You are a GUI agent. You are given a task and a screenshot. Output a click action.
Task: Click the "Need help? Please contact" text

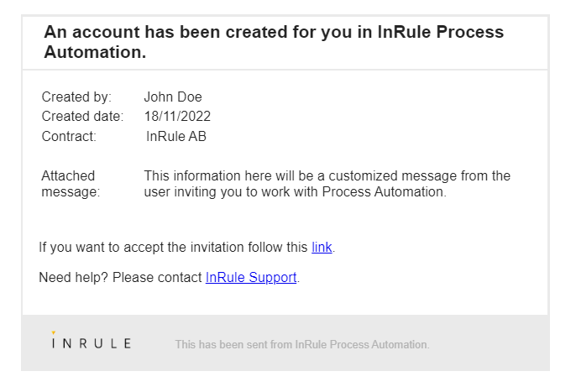coord(121,278)
